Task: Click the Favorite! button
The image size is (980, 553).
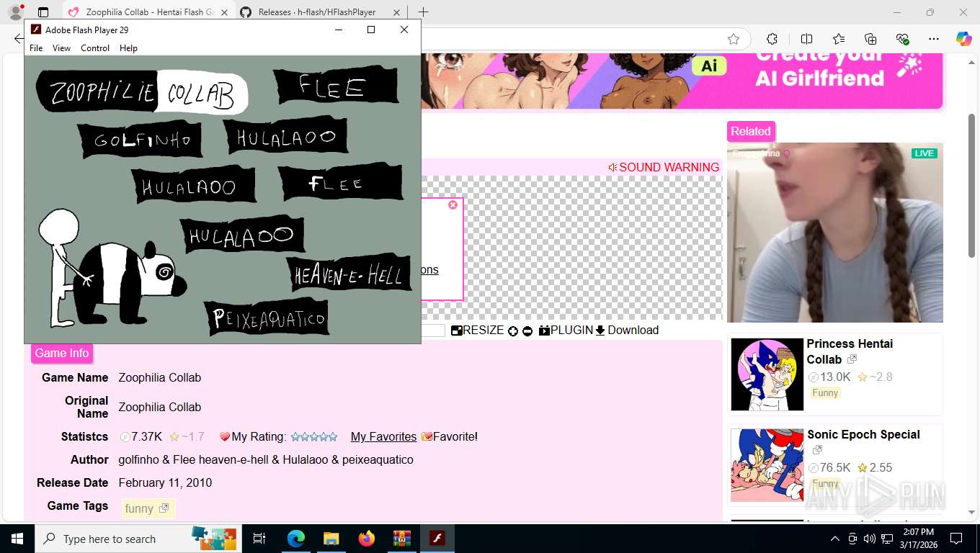Action: click(x=450, y=437)
